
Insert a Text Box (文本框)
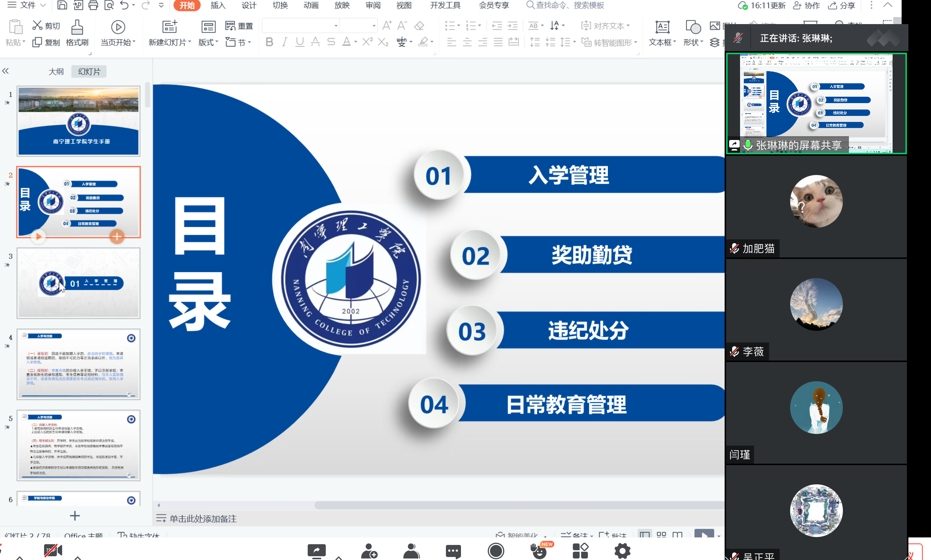coord(662,27)
